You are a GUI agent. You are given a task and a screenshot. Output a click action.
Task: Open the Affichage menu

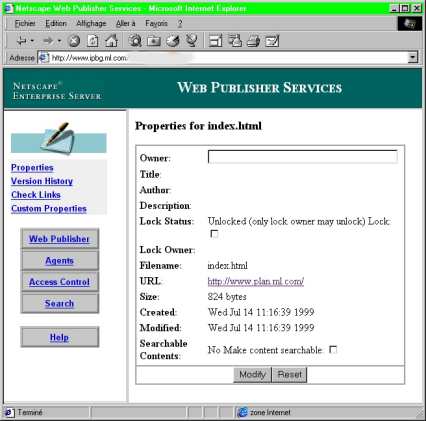[91, 24]
